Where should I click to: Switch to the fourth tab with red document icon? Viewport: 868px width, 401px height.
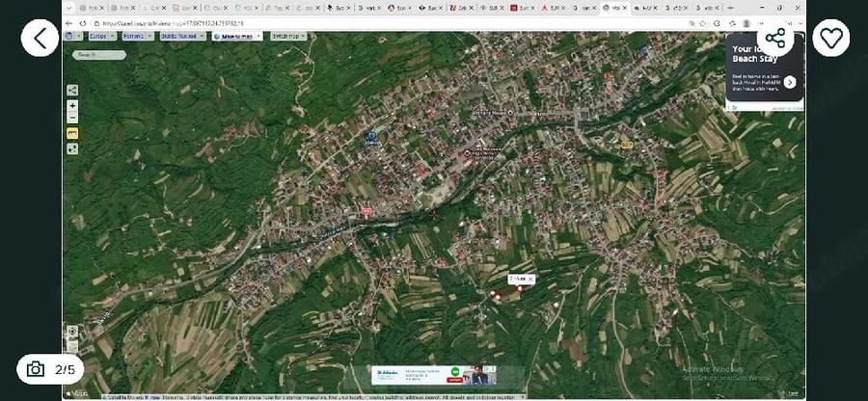click(184, 8)
